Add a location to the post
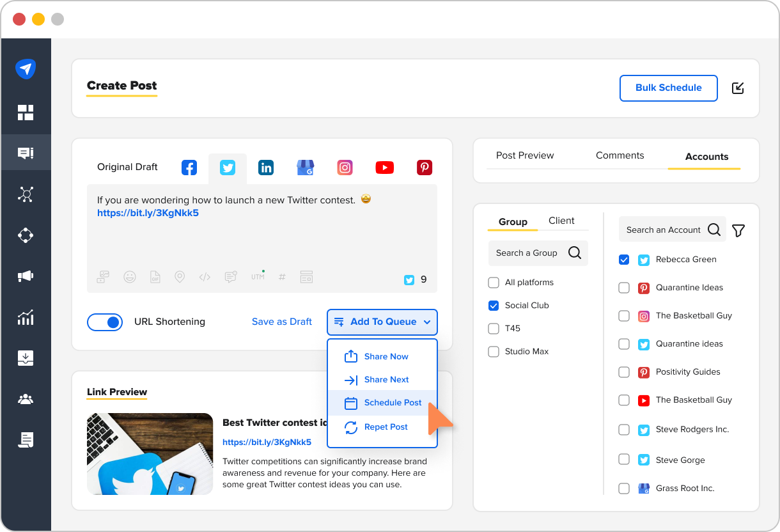This screenshot has height=532, width=780. [x=180, y=276]
